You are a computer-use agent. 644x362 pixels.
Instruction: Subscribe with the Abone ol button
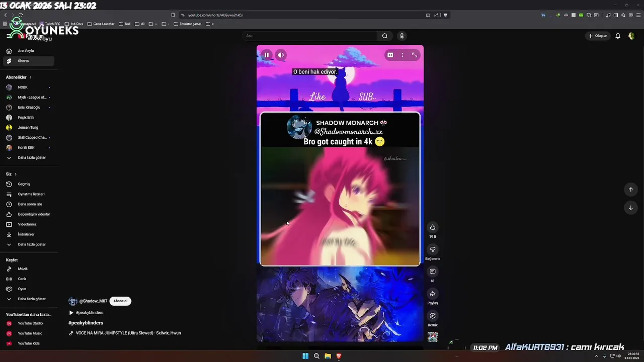(120, 301)
